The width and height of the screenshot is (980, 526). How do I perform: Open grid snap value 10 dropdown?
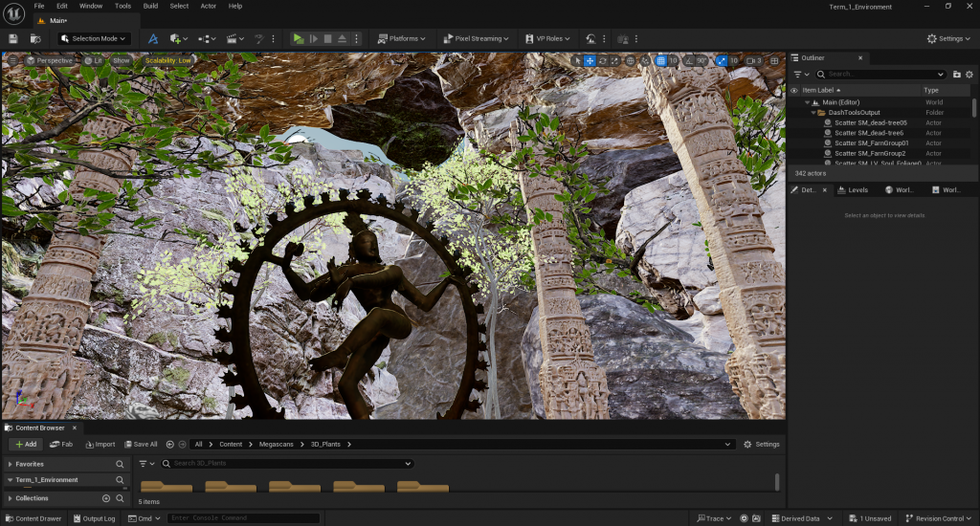click(673, 60)
